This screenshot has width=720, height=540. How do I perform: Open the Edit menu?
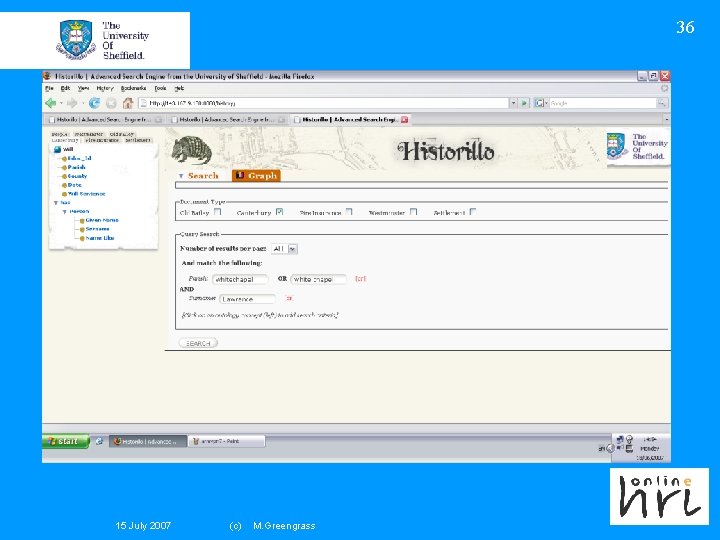65,88
